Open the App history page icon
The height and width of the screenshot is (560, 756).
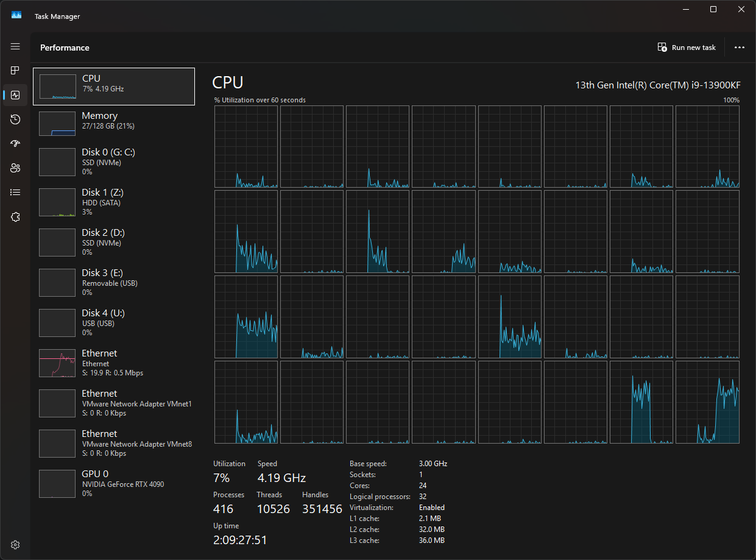point(15,119)
